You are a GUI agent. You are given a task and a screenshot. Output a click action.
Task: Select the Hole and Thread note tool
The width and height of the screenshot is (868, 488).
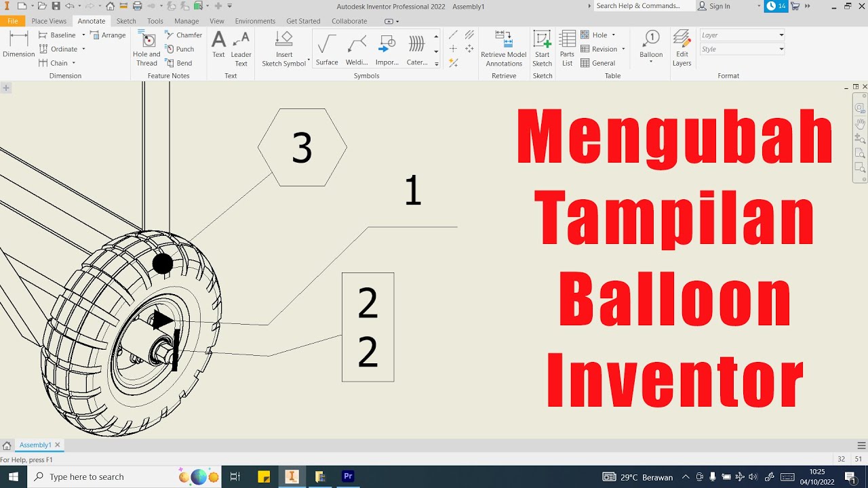[146, 49]
